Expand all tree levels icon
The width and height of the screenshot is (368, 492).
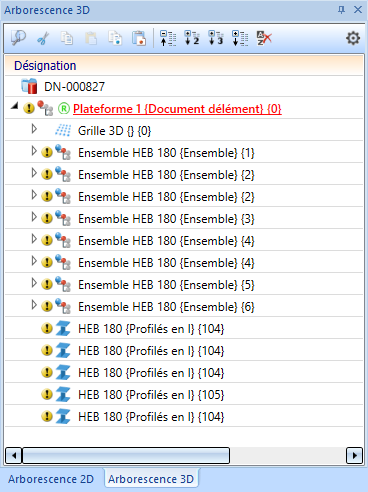click(x=240, y=38)
